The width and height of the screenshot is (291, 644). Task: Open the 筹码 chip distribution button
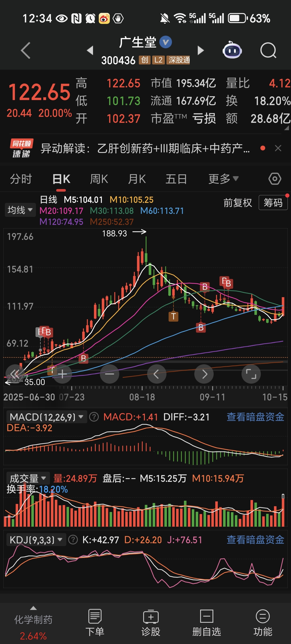point(273,202)
